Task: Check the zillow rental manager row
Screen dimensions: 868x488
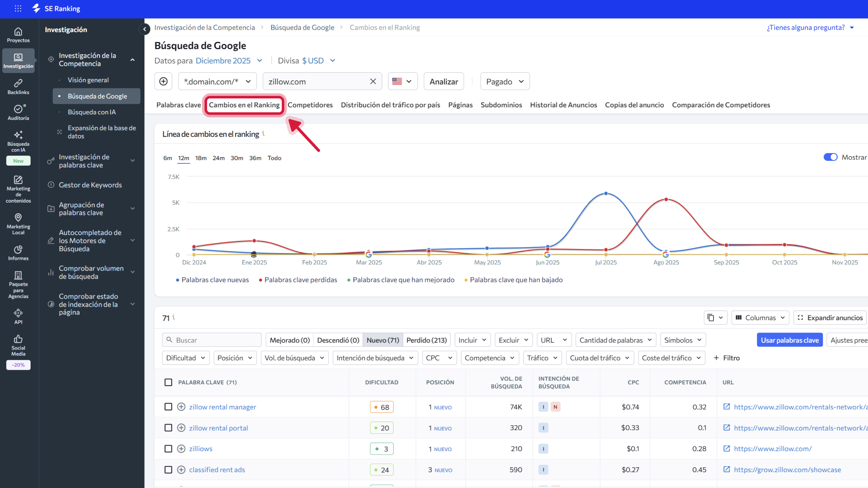Action: (x=169, y=407)
